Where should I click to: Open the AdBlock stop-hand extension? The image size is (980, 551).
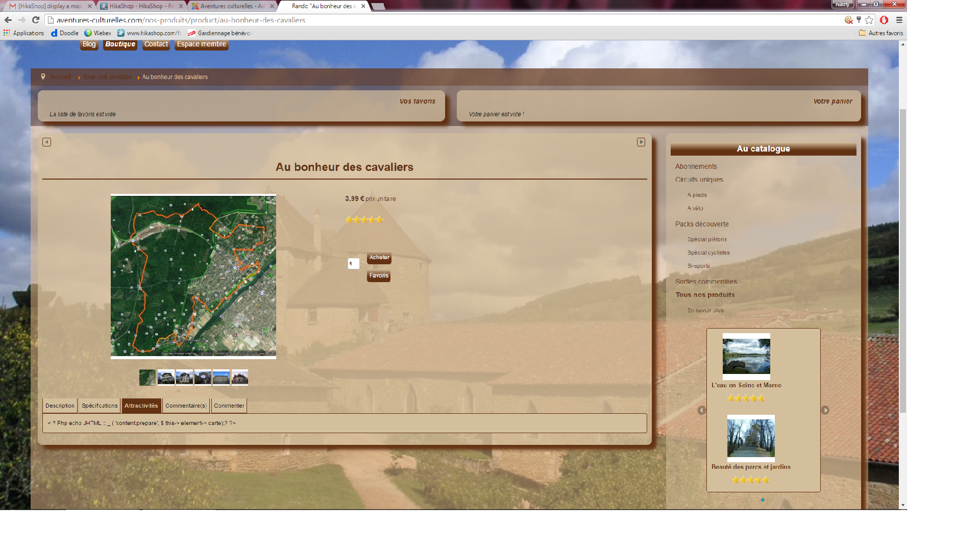[x=884, y=20]
